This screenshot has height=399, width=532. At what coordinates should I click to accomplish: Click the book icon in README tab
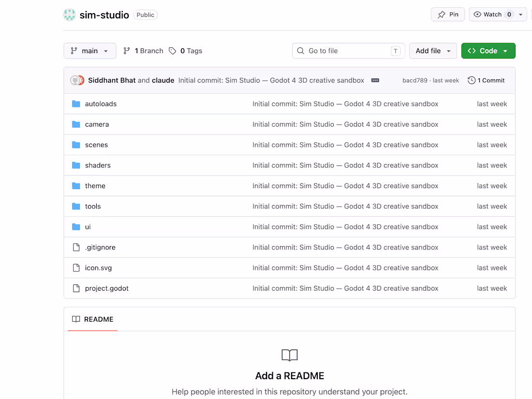tap(76, 319)
